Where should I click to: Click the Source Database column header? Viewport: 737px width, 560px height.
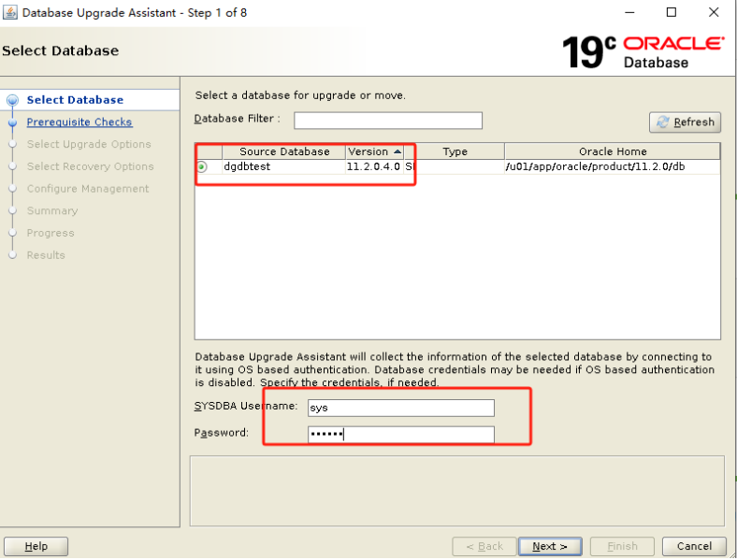click(x=284, y=151)
